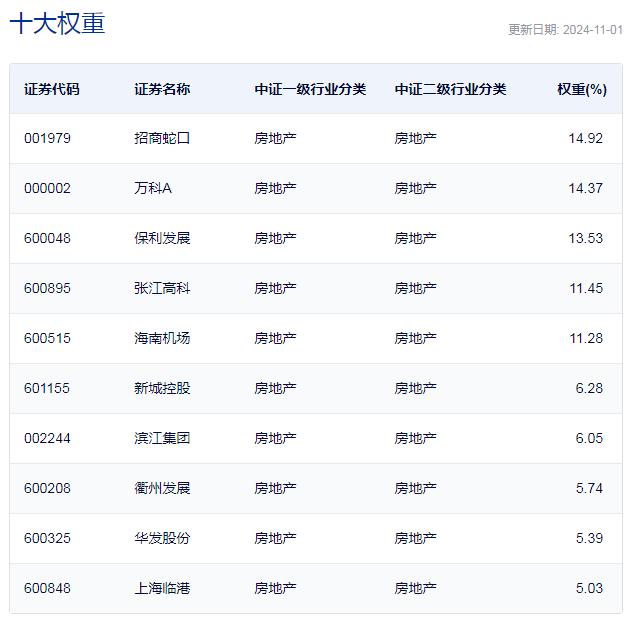Click second-level 房地产 in the 招商蛇口 row

tap(415, 138)
